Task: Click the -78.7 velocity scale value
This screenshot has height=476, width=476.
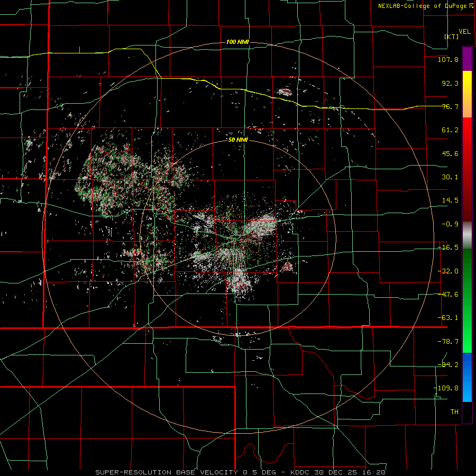Action: click(x=448, y=342)
